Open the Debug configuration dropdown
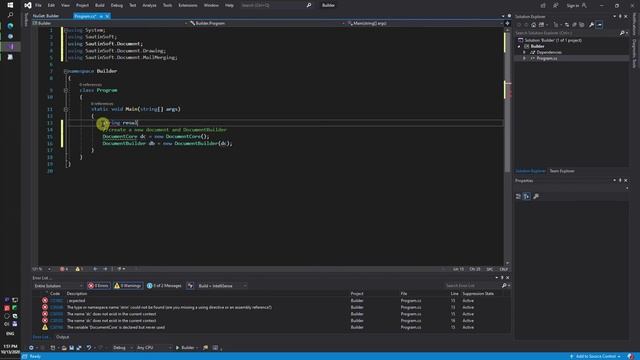 (x=122, y=348)
